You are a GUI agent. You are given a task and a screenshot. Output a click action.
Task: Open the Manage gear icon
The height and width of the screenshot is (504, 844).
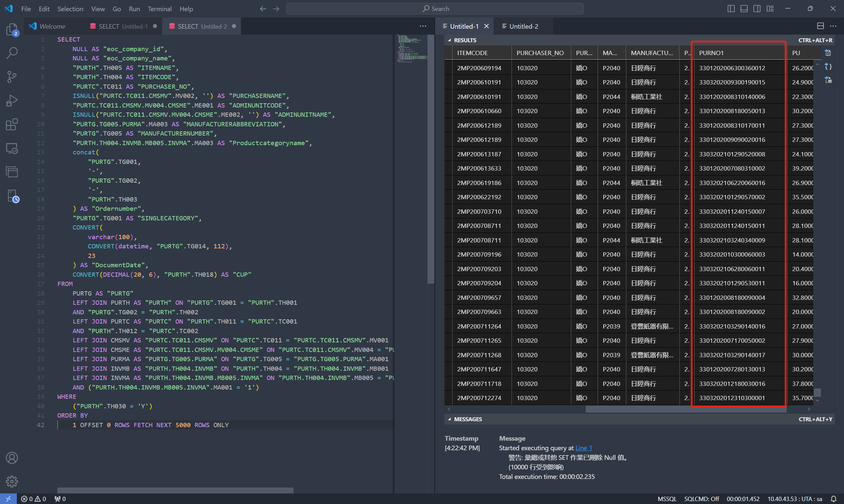[12, 481]
